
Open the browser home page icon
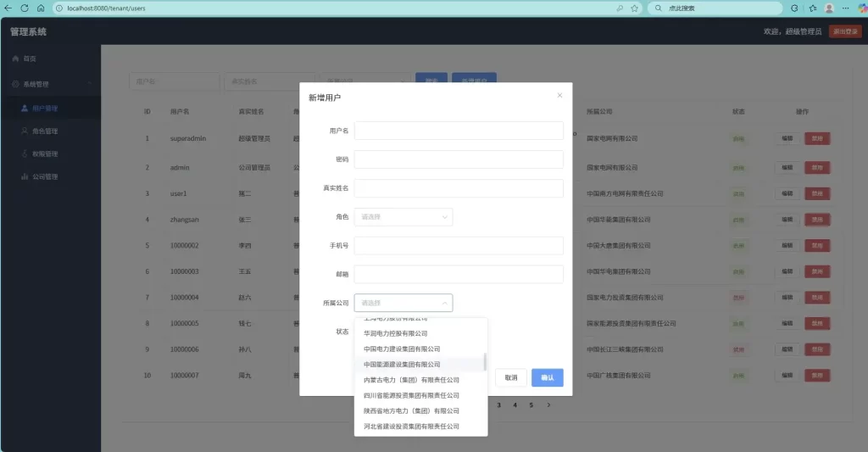41,8
